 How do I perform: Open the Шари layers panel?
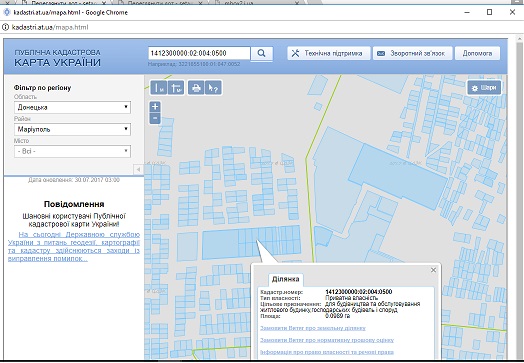484,88
